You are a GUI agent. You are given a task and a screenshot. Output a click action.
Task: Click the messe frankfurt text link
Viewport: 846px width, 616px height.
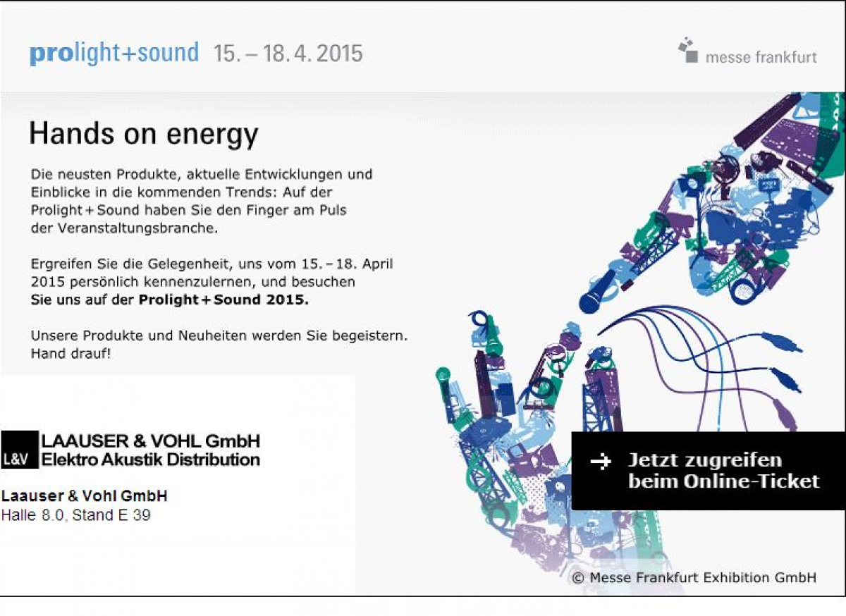(761, 57)
